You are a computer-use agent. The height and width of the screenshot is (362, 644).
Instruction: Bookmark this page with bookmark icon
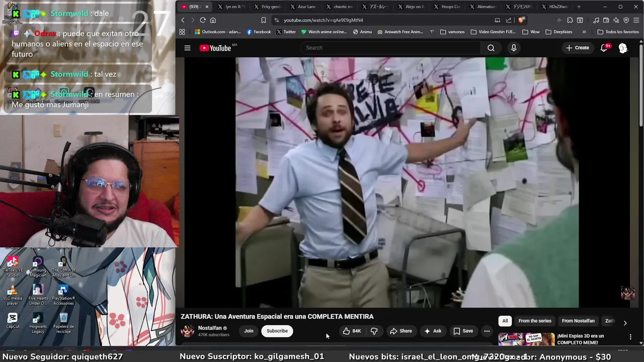(x=264, y=20)
